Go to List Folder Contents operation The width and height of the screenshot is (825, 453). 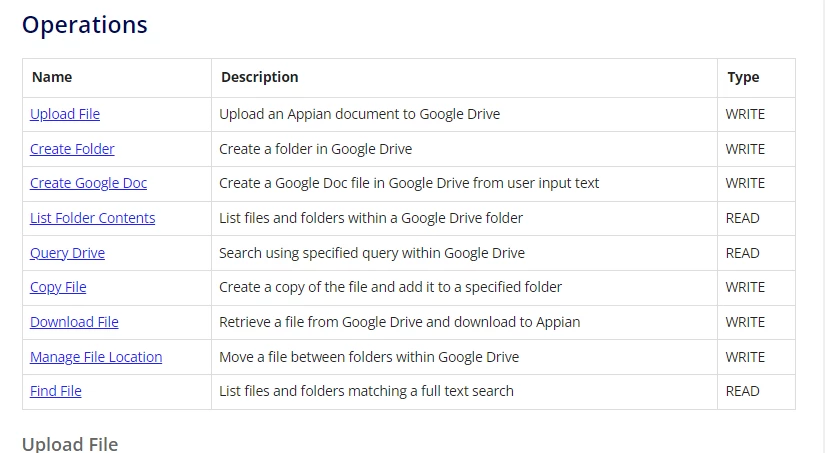click(x=93, y=218)
